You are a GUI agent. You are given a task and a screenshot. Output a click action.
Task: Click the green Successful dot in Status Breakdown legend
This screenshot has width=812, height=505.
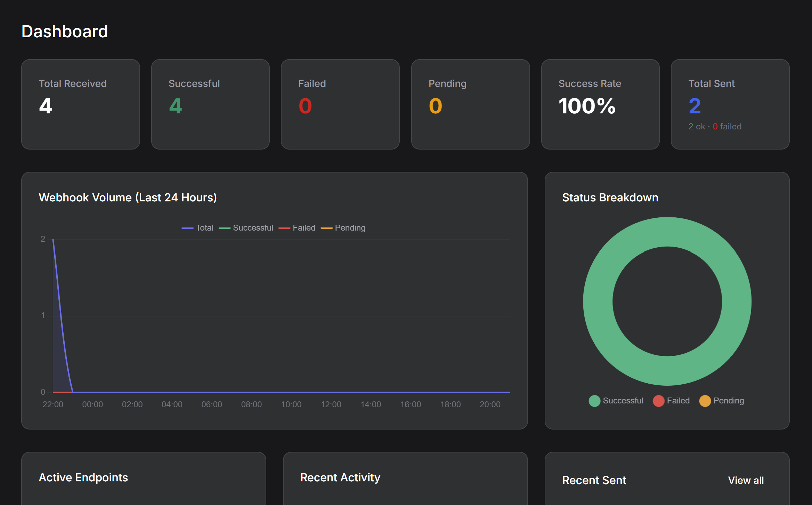click(594, 401)
